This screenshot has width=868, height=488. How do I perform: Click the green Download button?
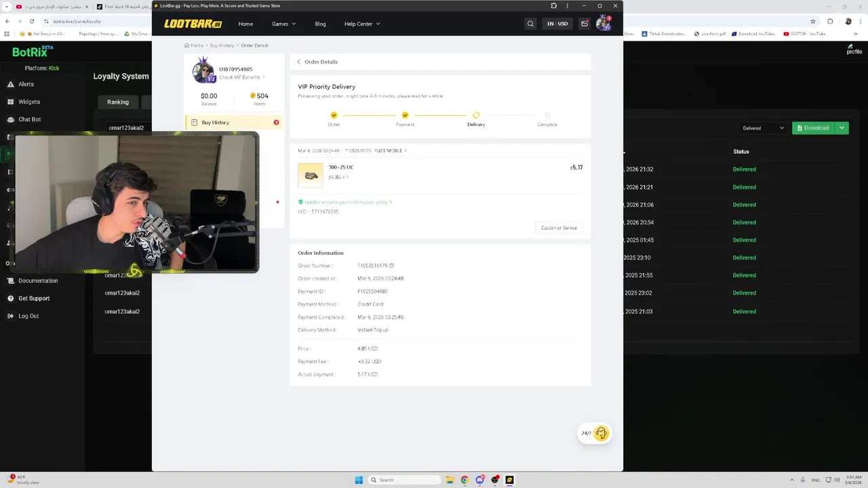(x=813, y=128)
